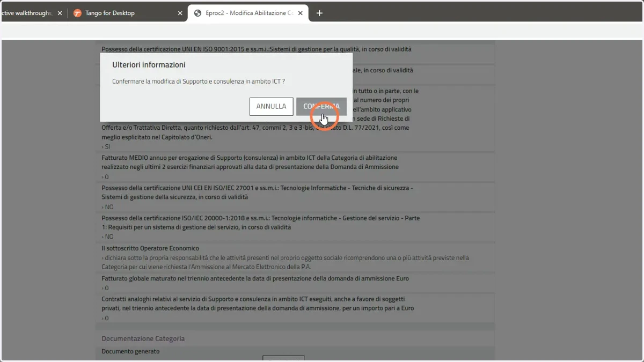Image resolution: width=644 pixels, height=362 pixels.
Task: Close the interactive walkthroughs tab
Action: click(60, 13)
